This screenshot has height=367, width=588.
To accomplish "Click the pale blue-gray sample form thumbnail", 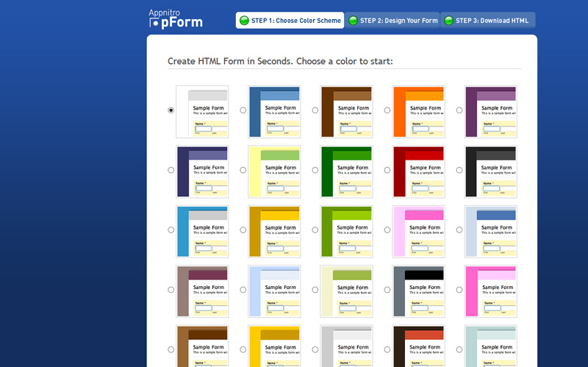I will point(490,232).
